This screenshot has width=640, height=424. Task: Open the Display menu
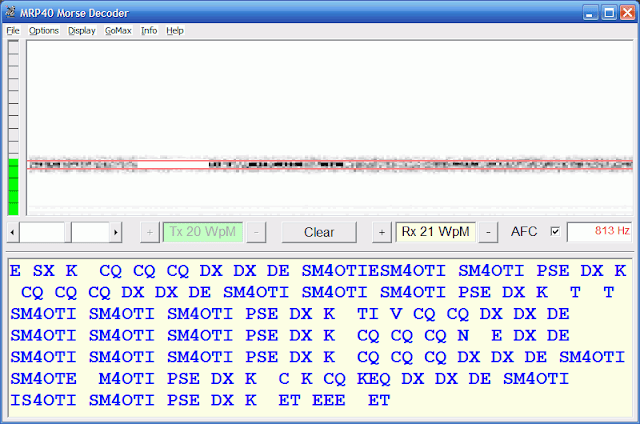[x=81, y=31]
